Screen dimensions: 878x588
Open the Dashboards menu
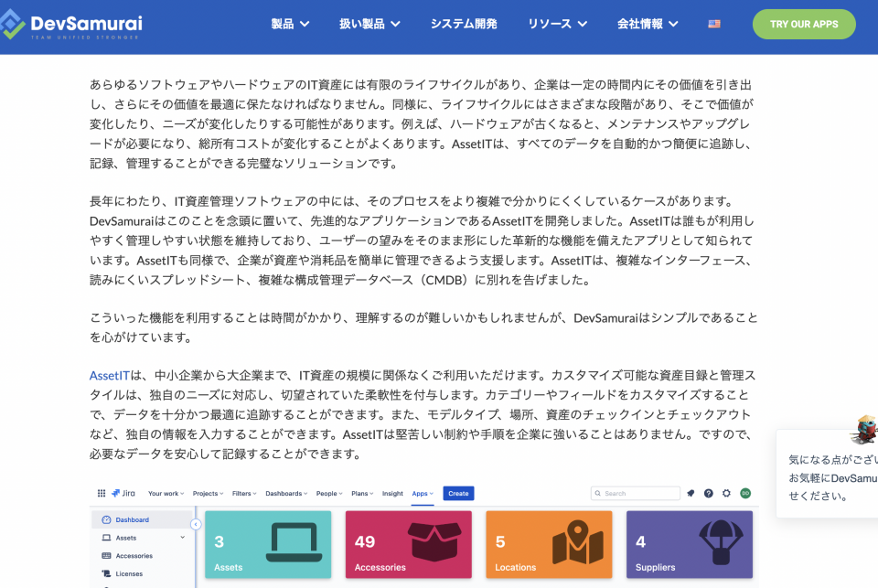(286, 494)
